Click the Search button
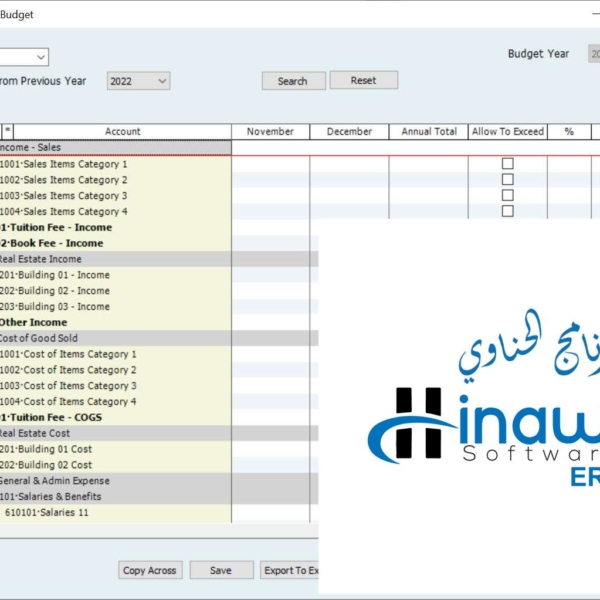Screen dimensions: 600x600 292,81
